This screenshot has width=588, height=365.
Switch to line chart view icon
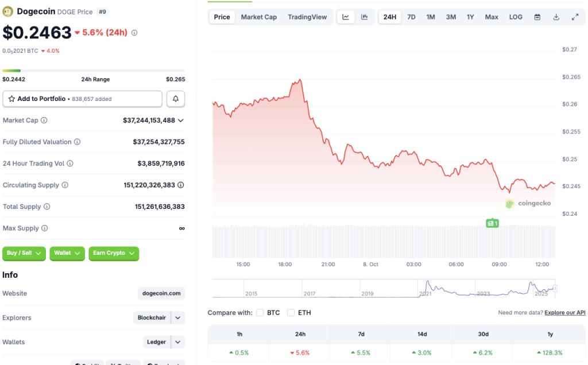click(x=346, y=17)
